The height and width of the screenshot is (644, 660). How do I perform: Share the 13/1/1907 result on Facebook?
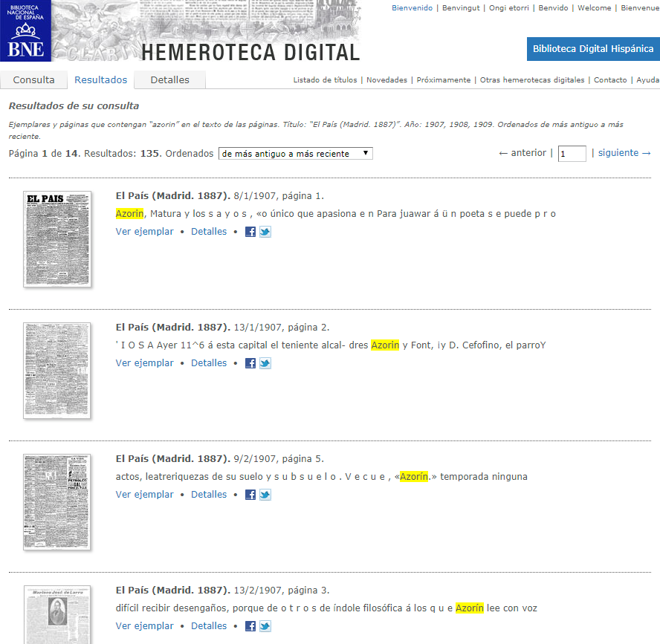pyautogui.click(x=250, y=363)
